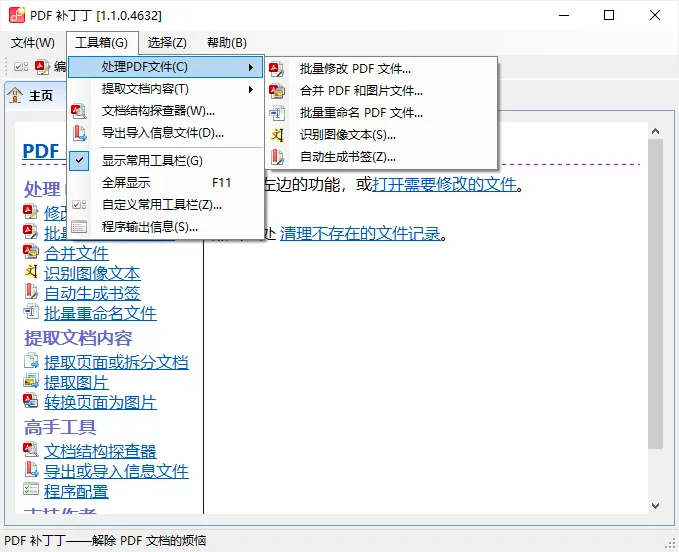Click the scrollbar up arrow
The height and width of the screenshot is (552, 679).
coord(656,131)
